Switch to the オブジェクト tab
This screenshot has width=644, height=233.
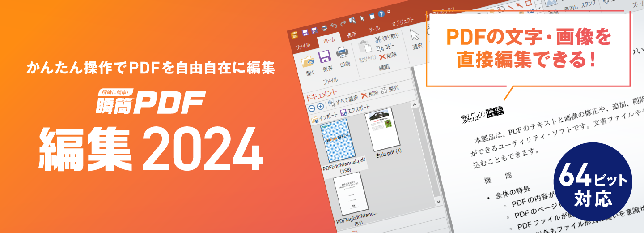pos(402,22)
